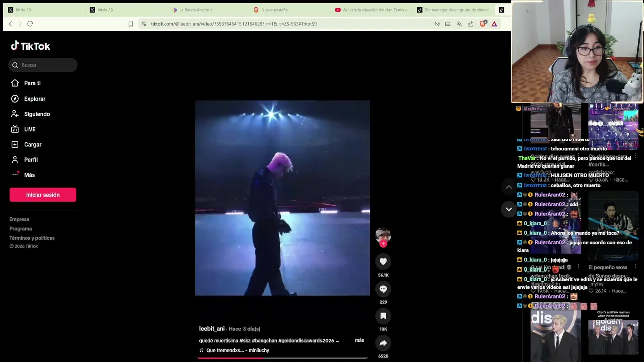
Task: Open the Explorar section
Action: coord(34,99)
